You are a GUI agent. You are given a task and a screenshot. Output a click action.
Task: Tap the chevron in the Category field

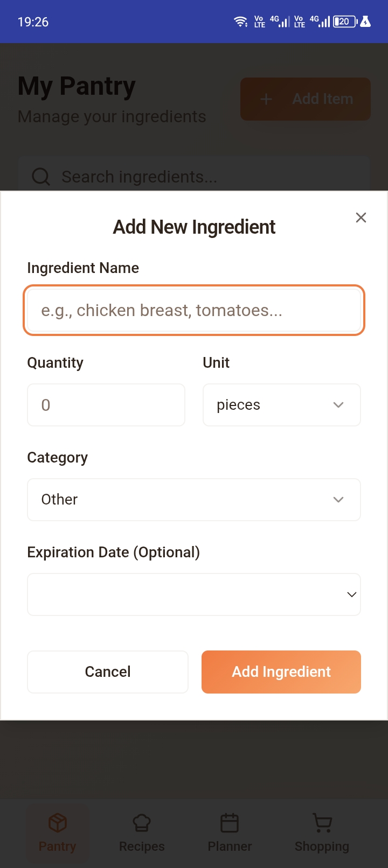coord(338,500)
